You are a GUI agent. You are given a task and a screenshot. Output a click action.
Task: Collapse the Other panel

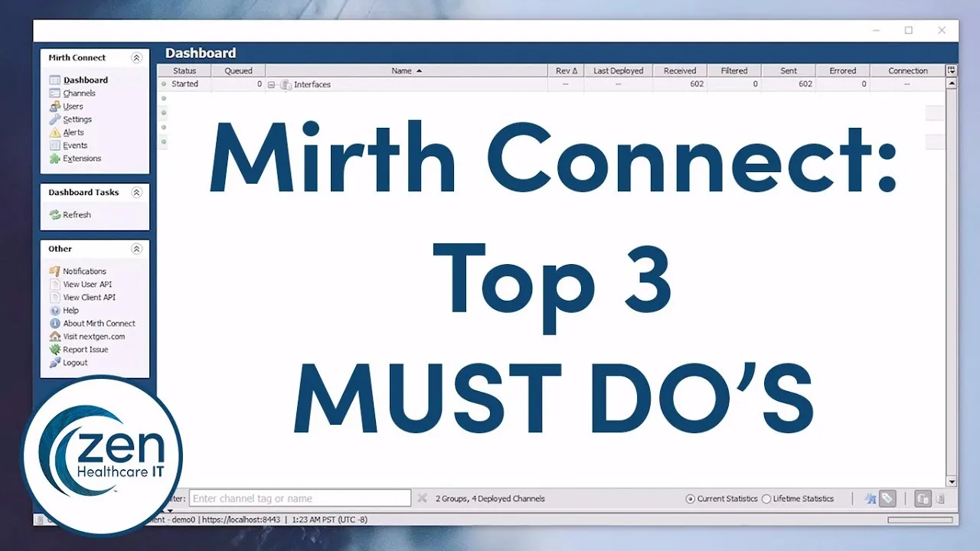136,249
